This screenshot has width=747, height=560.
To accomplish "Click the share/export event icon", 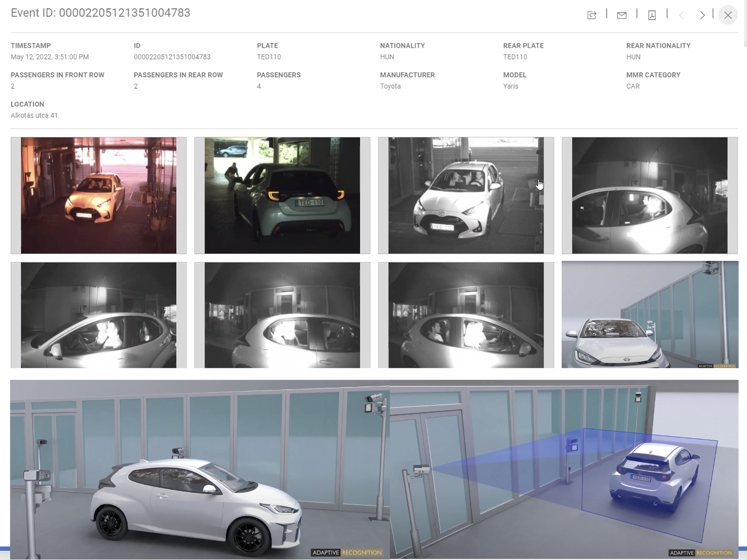I will [591, 15].
